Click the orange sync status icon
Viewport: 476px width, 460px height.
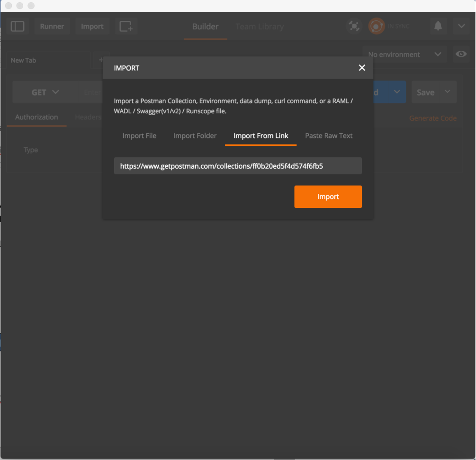[377, 27]
